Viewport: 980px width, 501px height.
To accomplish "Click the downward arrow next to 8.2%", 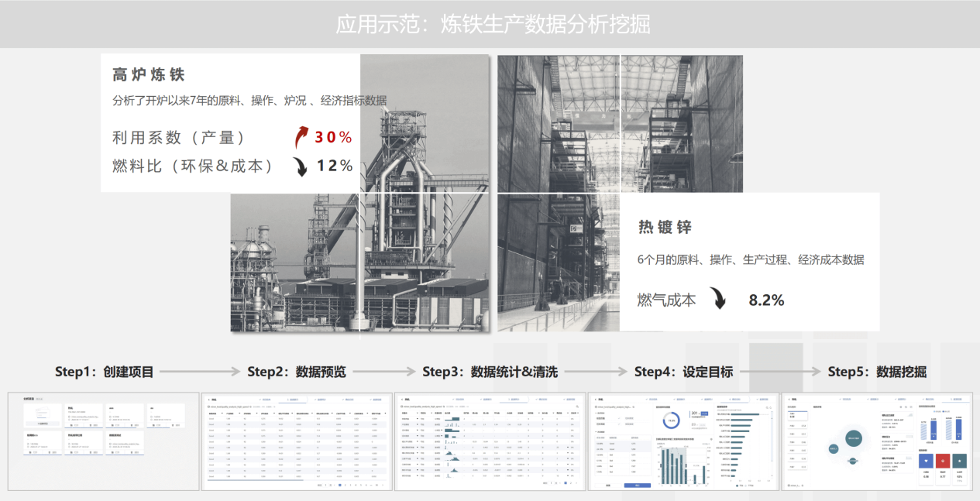I will tap(718, 300).
